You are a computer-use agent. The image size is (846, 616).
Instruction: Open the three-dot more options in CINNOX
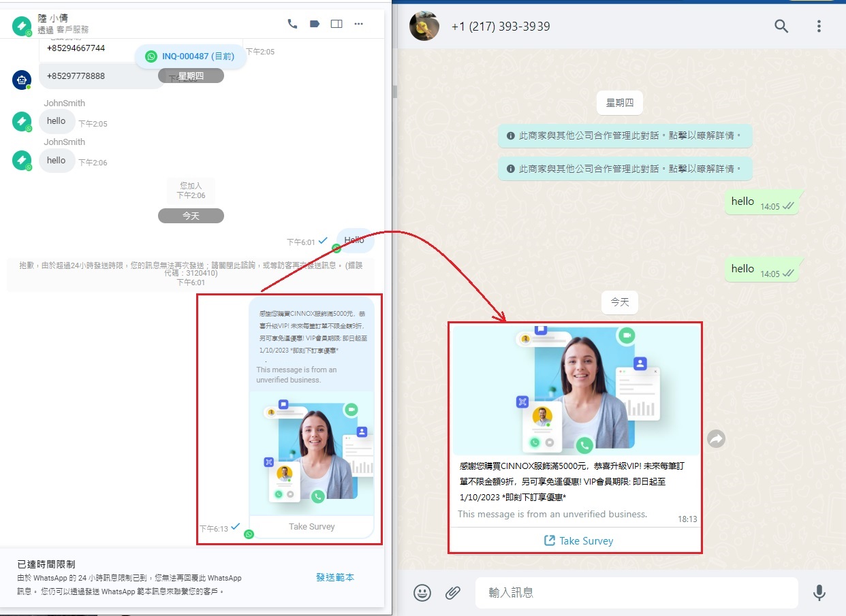358,24
